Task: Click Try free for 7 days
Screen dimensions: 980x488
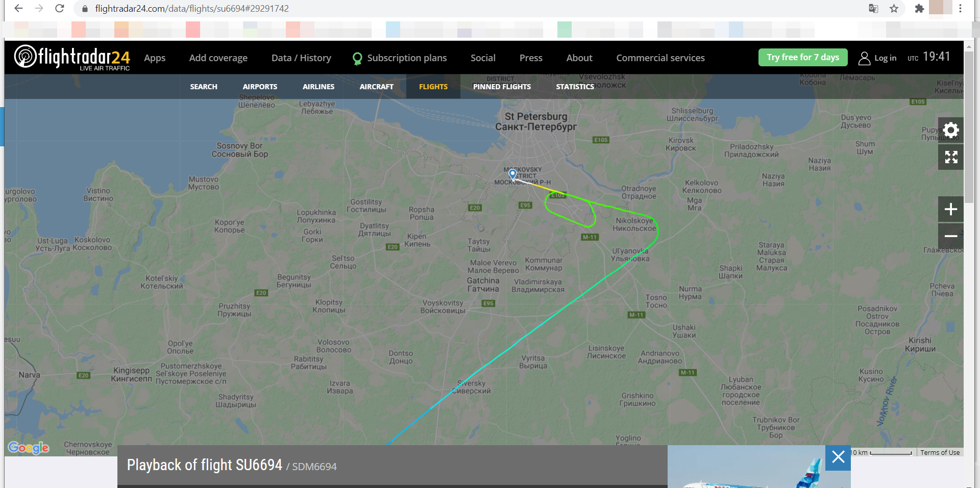Action: click(x=803, y=58)
